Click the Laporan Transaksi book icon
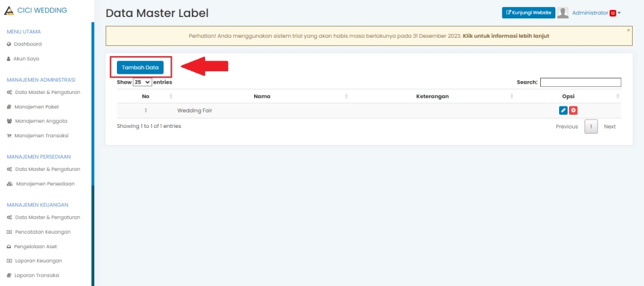This screenshot has height=286, width=644. (x=9, y=276)
